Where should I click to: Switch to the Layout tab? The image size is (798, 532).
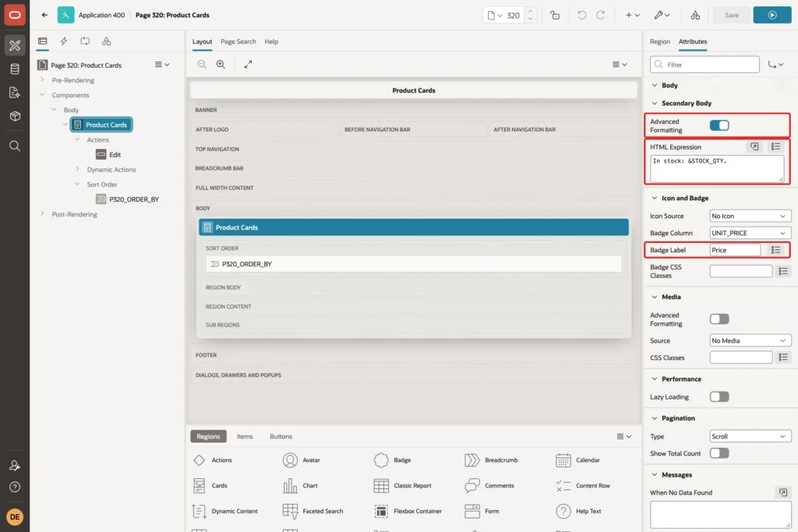202,42
